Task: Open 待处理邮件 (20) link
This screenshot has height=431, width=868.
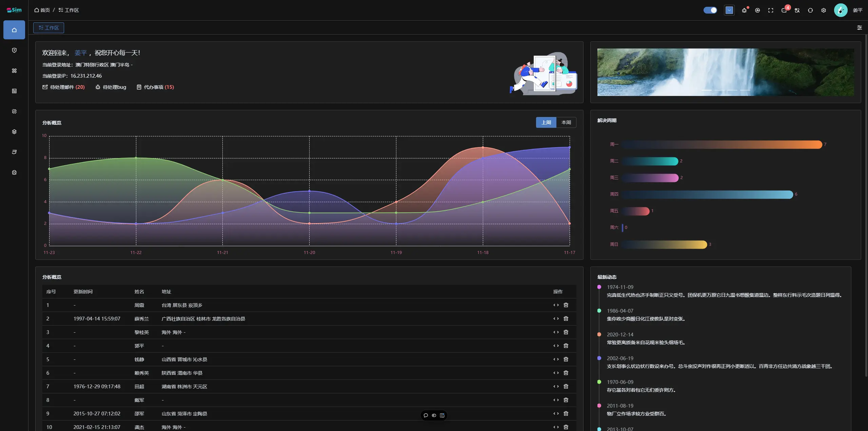Action: pos(63,87)
